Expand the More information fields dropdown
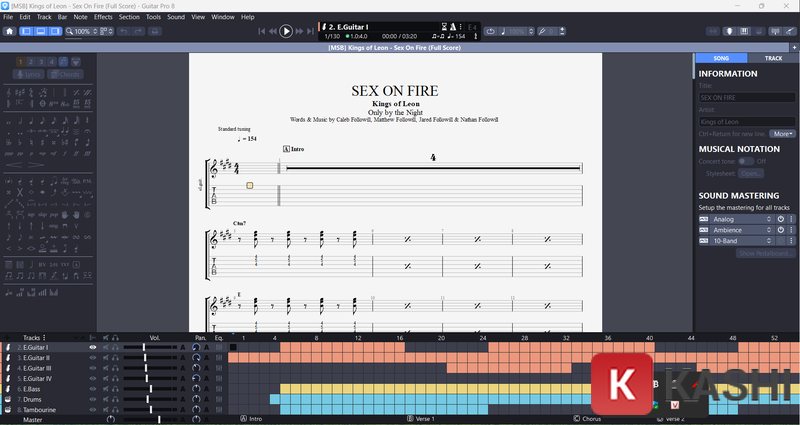Image resolution: width=800 pixels, height=425 pixels. (x=782, y=134)
